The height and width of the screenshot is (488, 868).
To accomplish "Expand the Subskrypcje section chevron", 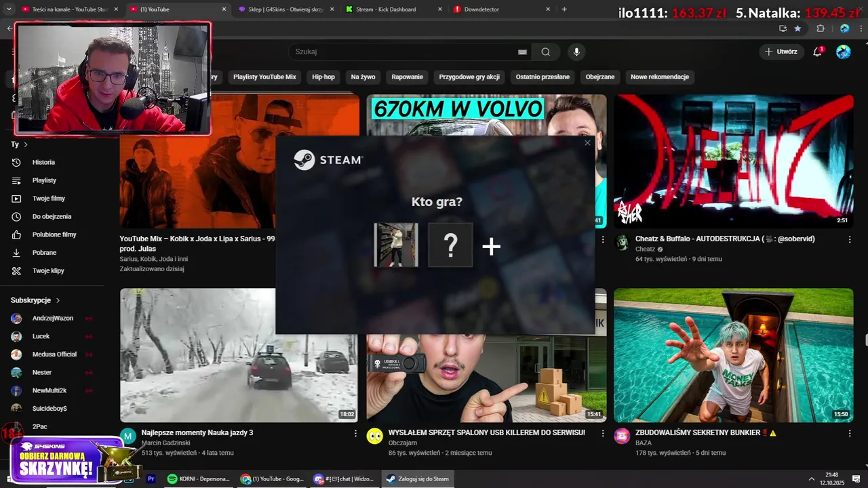I will tap(58, 300).
